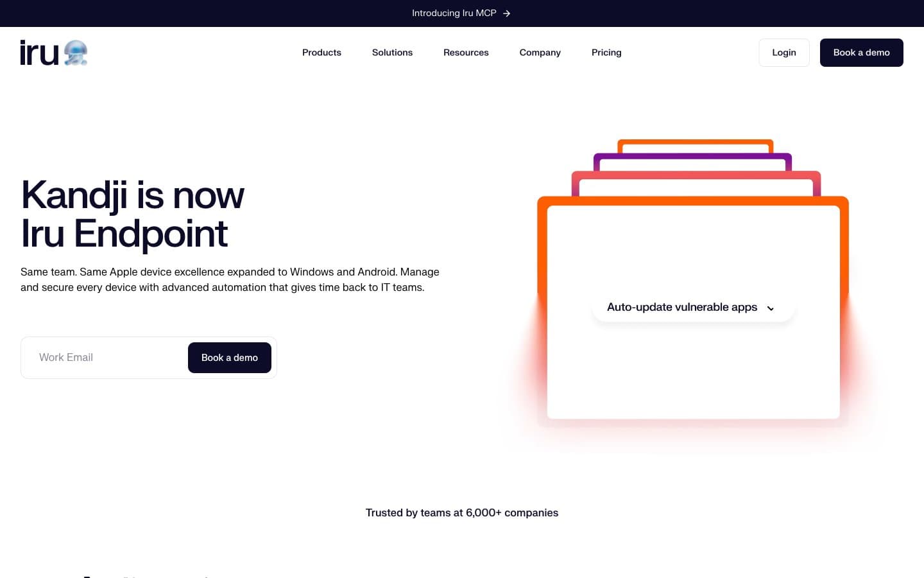Click Book a demo in the header

coord(861,53)
